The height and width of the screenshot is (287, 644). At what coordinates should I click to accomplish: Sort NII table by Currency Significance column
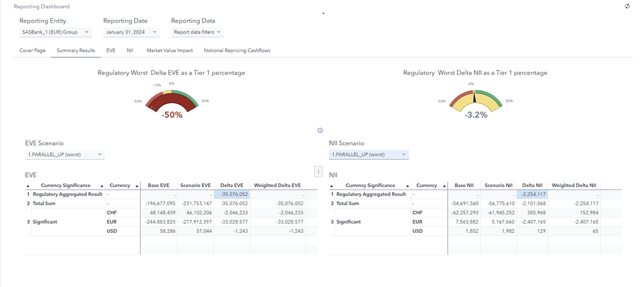407,186
